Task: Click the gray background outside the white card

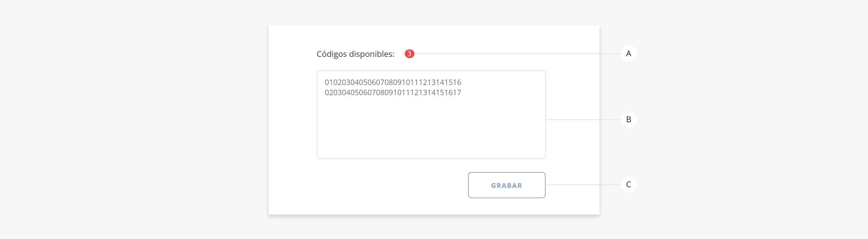Action: (136, 118)
